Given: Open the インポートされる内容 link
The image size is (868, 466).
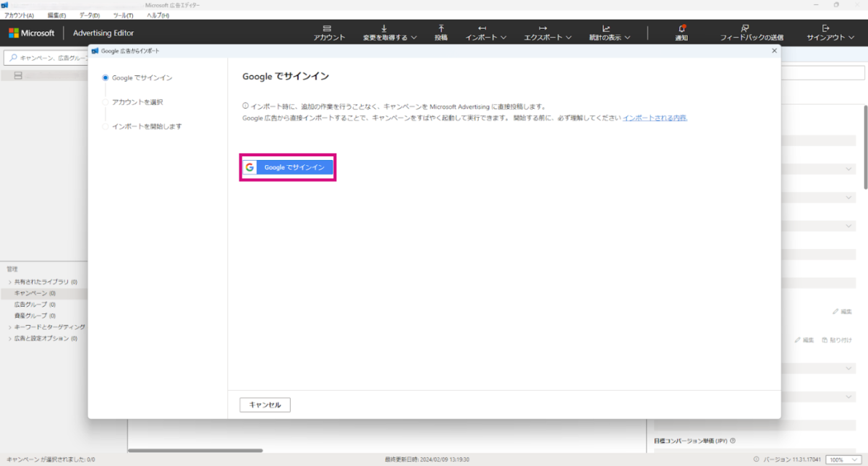Looking at the screenshot, I should [655, 117].
